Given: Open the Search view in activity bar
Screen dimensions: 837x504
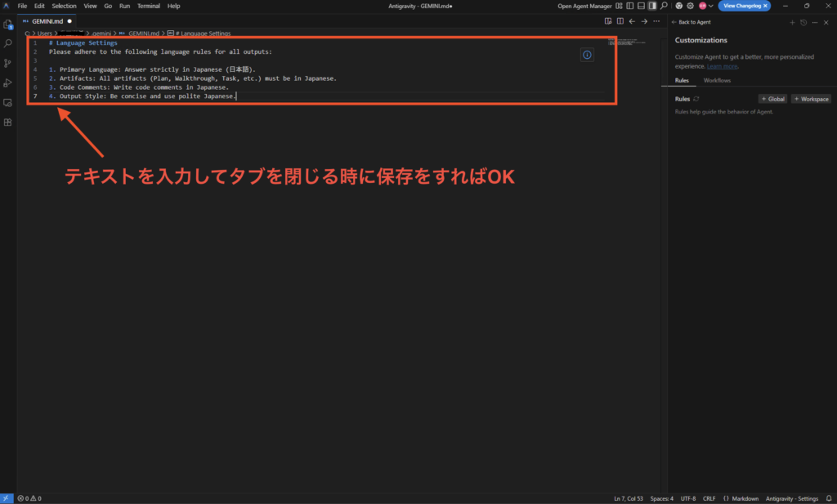Looking at the screenshot, I should coord(8,43).
